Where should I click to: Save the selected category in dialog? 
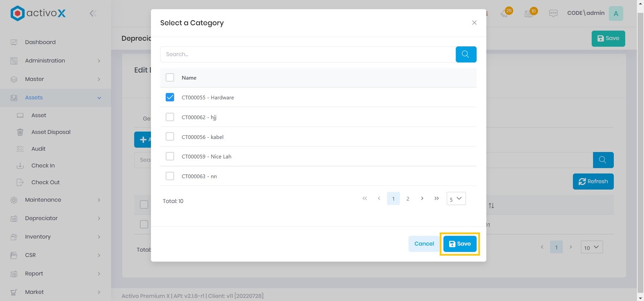(460, 244)
